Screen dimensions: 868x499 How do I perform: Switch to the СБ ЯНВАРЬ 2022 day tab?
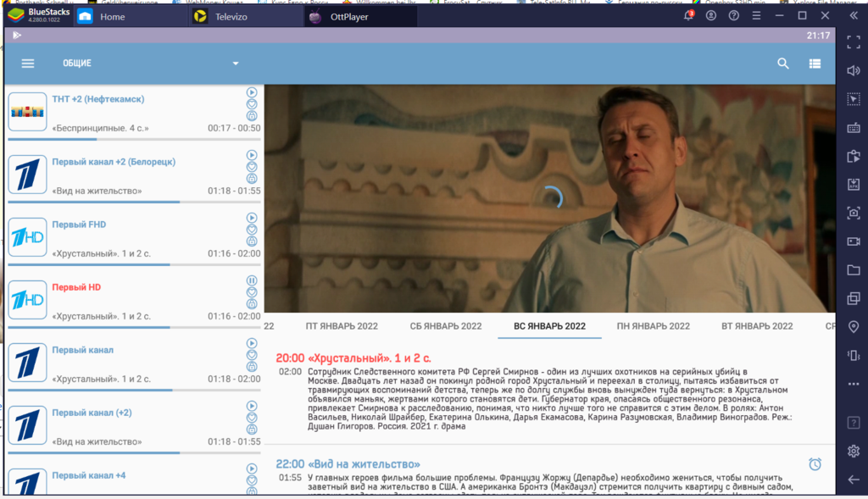point(446,326)
